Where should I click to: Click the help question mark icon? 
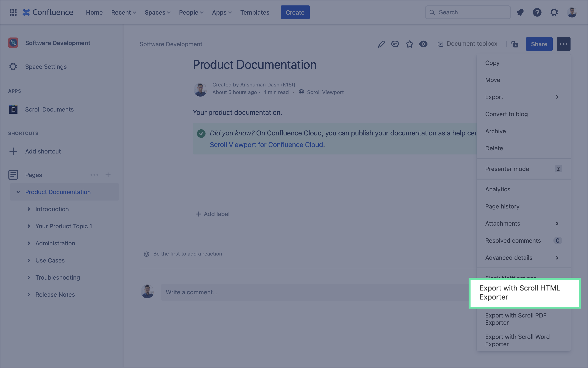(537, 12)
